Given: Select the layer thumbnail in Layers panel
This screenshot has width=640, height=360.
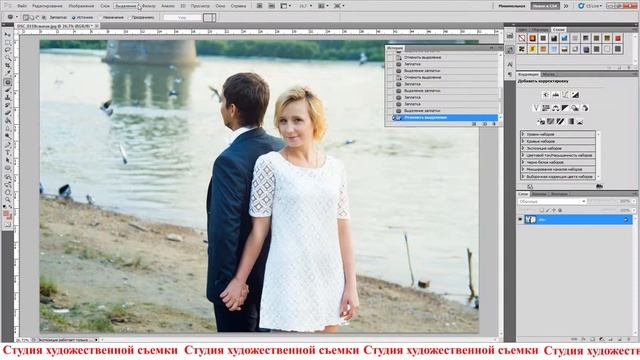Looking at the screenshot, I should coord(530,220).
